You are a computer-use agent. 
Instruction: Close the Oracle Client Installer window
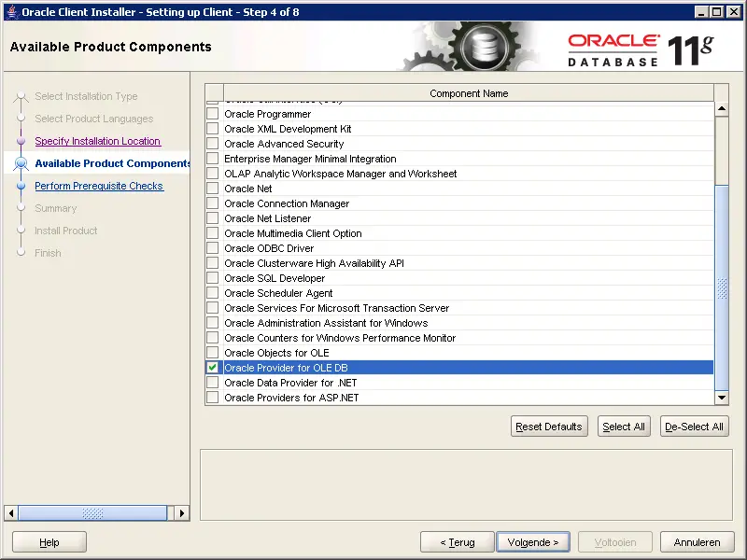point(734,12)
